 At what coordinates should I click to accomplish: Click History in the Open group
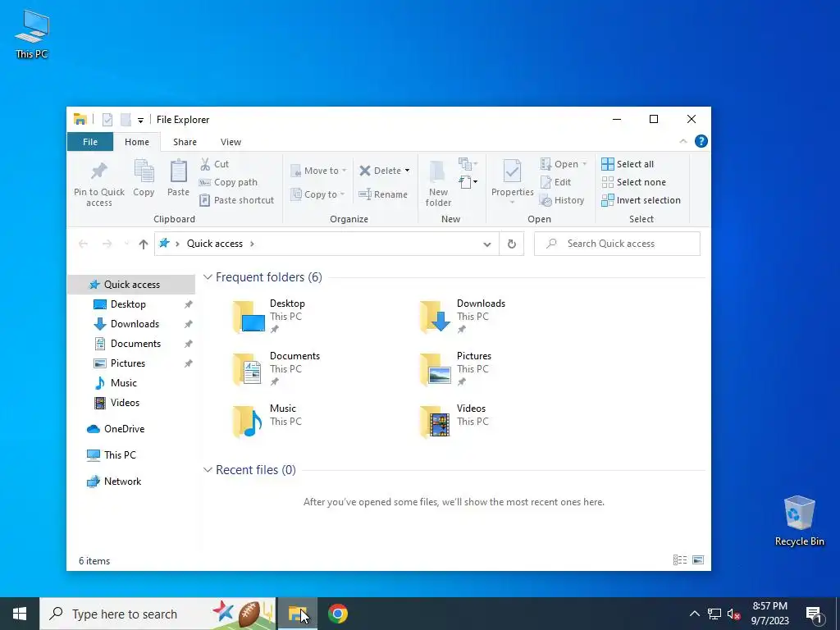tap(562, 200)
